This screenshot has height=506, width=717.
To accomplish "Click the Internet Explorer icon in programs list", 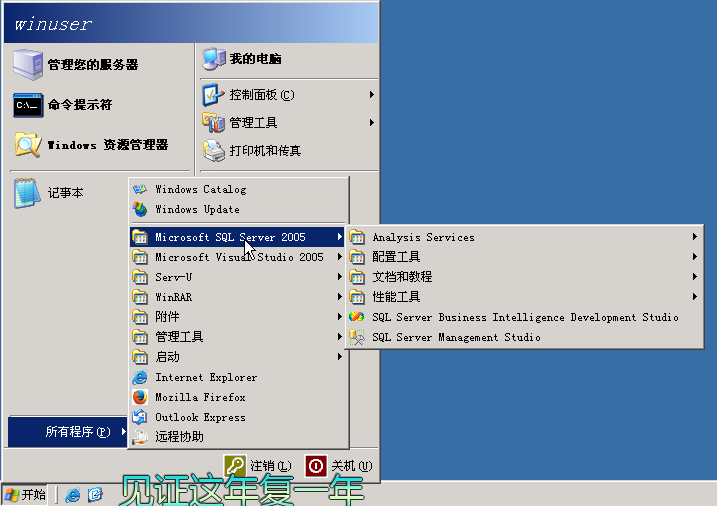I will (x=140, y=378).
